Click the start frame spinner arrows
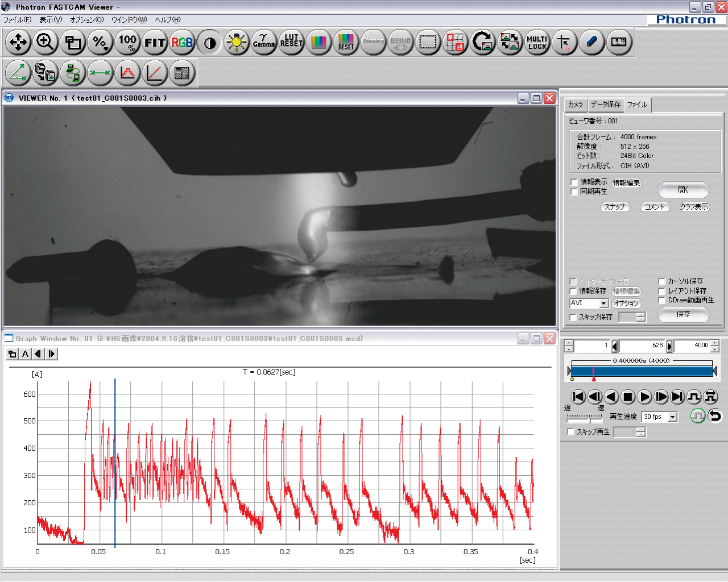Screen dimensions: 728x582 (569, 346)
